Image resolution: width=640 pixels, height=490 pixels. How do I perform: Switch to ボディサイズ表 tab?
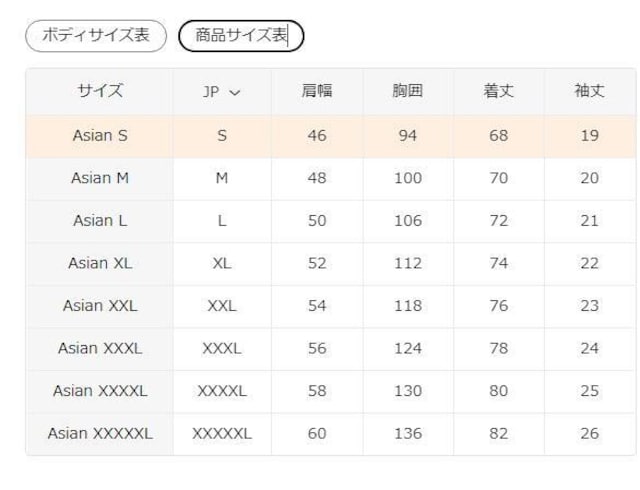coord(95,36)
